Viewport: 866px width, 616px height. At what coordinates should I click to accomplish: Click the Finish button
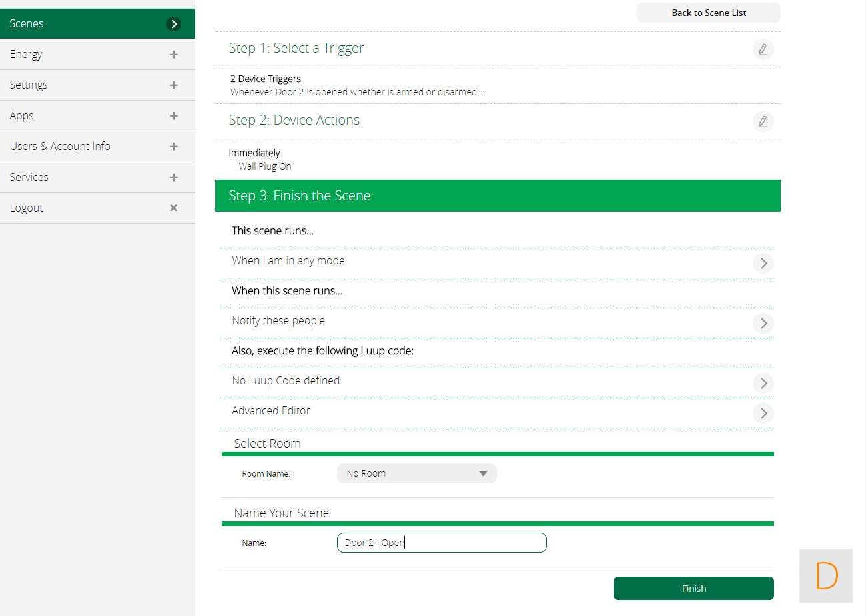693,589
